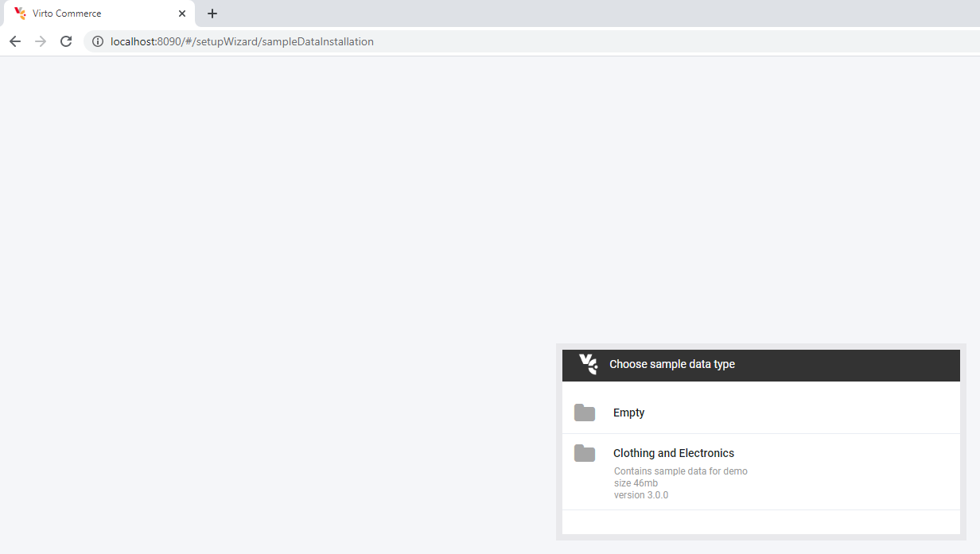Click the 'Choose sample data type' header

pyautogui.click(x=672, y=364)
